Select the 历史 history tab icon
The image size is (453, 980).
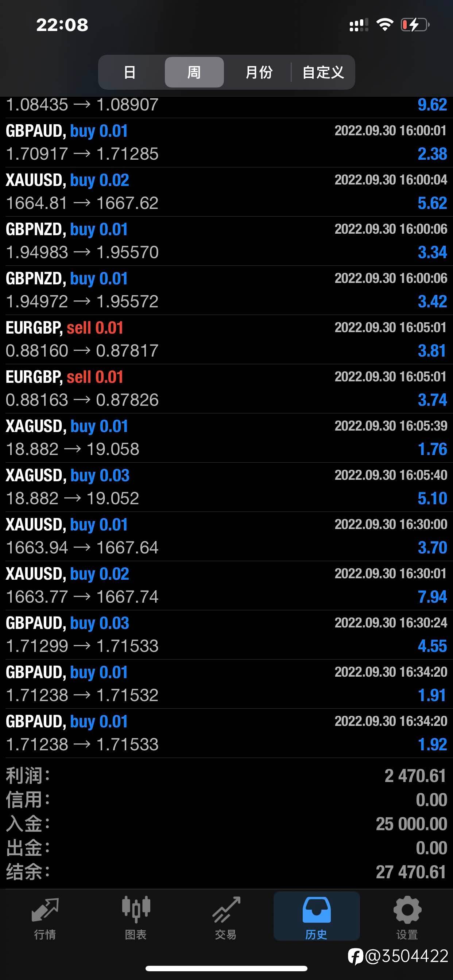point(316,917)
